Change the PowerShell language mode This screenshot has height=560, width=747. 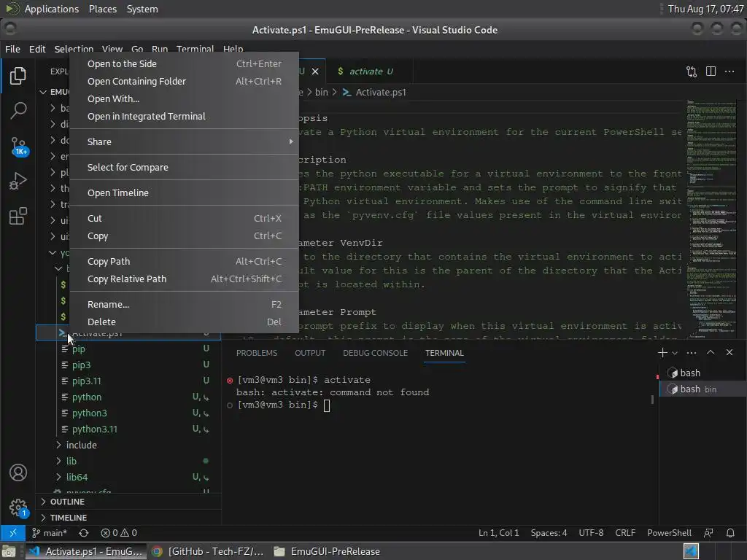coord(669,533)
